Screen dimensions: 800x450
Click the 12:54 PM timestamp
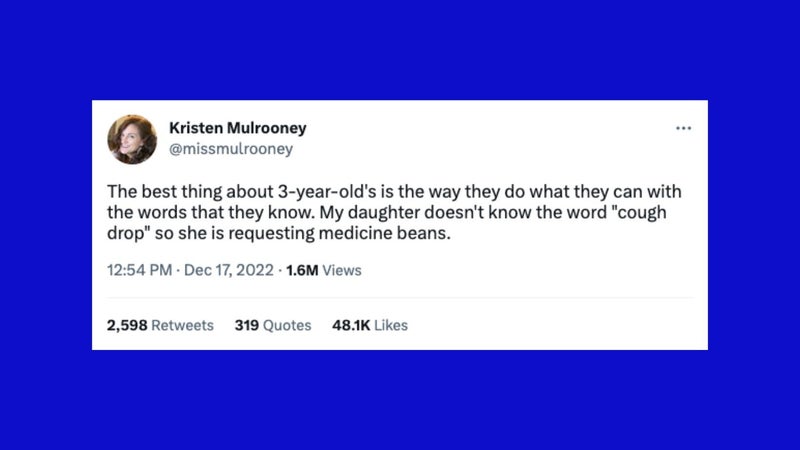(139, 270)
